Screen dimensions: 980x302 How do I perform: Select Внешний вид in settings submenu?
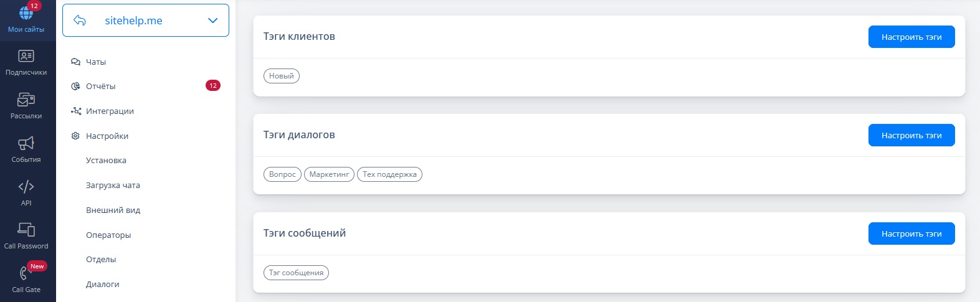(113, 210)
